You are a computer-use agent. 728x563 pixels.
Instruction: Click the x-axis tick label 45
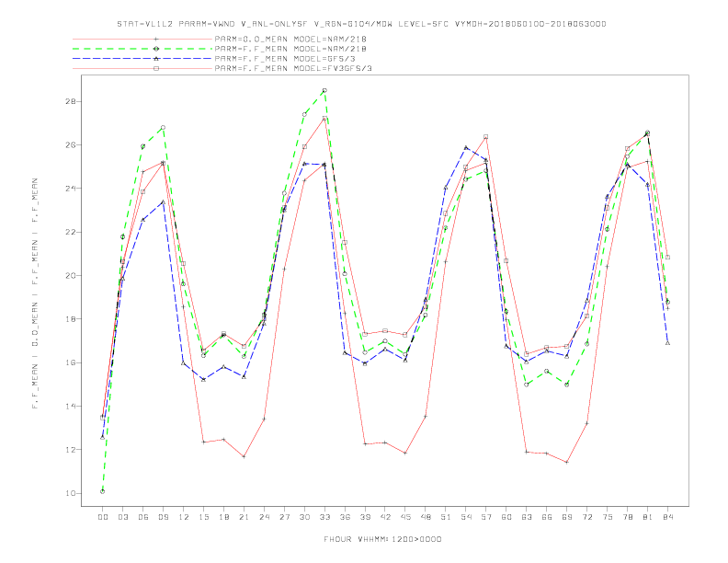coord(405,517)
